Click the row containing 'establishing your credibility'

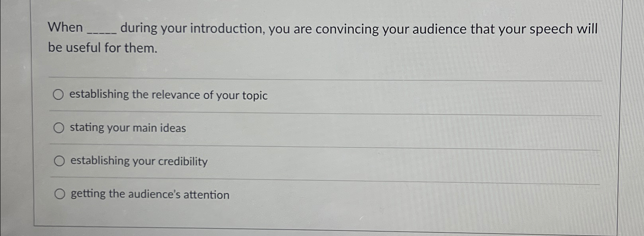pyautogui.click(x=238, y=161)
